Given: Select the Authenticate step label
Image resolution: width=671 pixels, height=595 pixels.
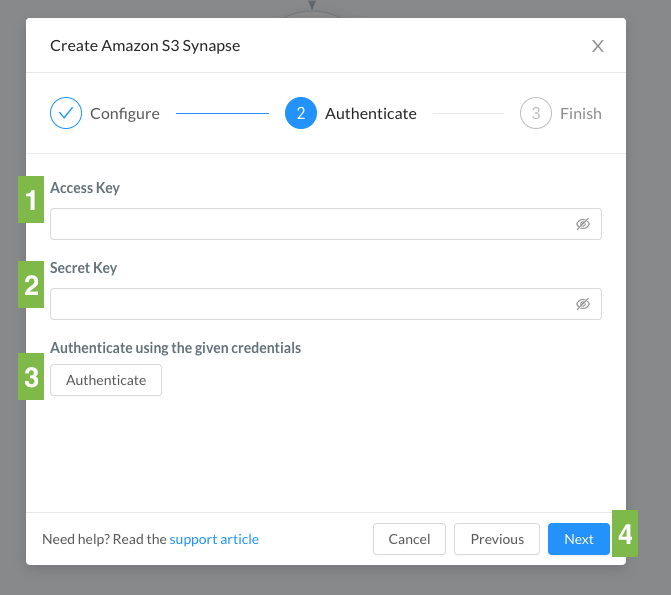Looking at the screenshot, I should [371, 113].
